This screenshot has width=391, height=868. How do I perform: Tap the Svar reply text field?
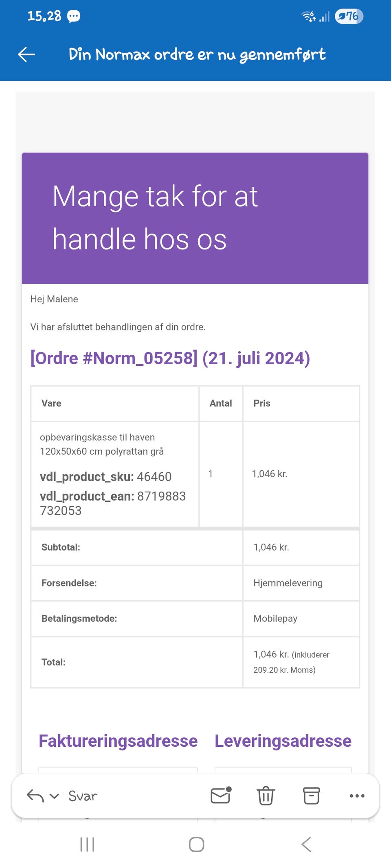(x=83, y=796)
